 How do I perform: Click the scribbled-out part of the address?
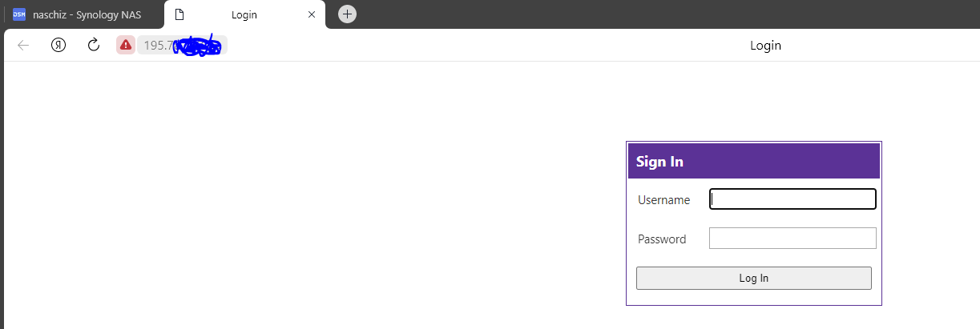(x=197, y=46)
